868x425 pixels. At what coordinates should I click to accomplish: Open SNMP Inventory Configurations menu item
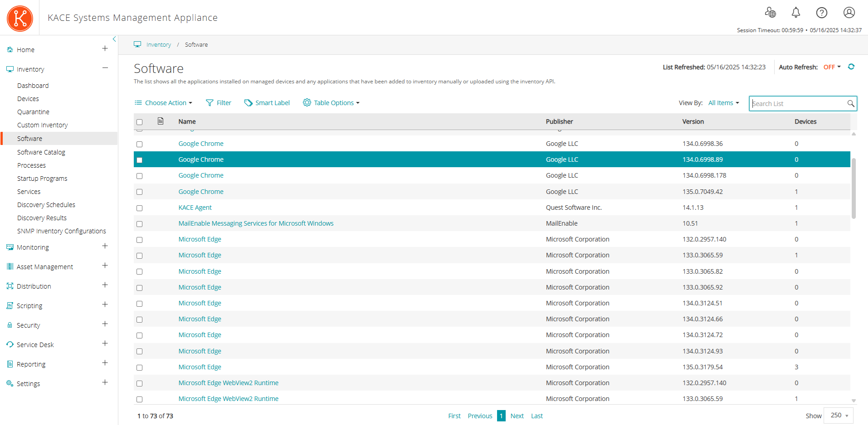click(x=62, y=231)
